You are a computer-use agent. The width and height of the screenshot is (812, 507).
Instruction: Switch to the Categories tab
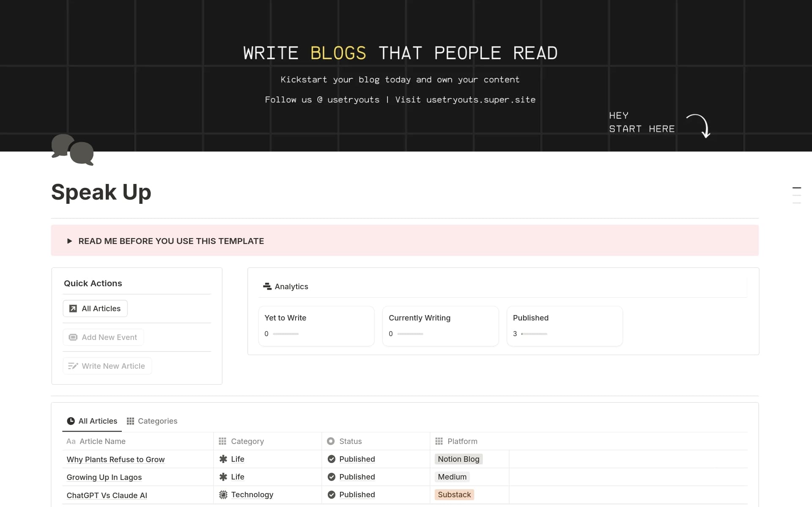[x=157, y=421]
